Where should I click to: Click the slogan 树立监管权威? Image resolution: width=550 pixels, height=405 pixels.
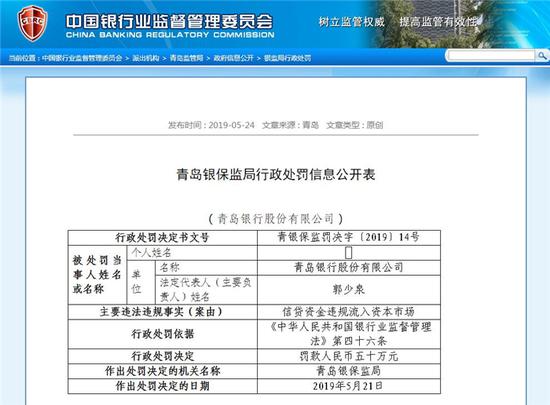coord(351,22)
